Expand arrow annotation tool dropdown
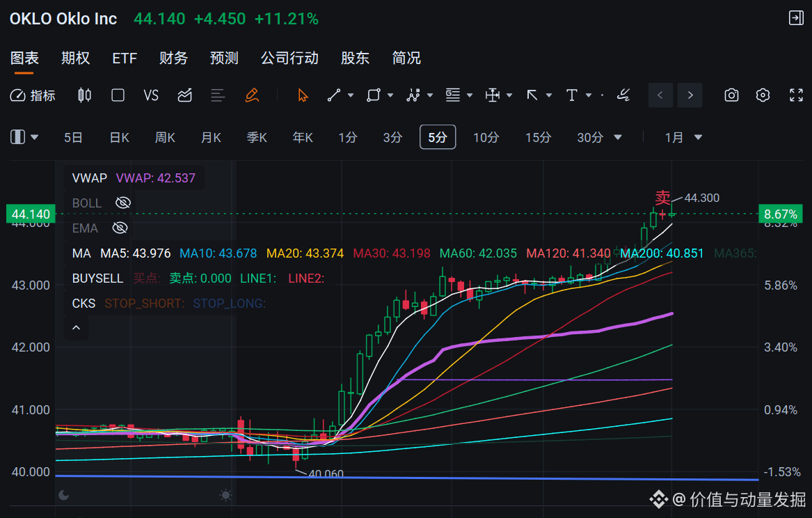Viewport: 812px width, 518px height. pyautogui.click(x=549, y=95)
